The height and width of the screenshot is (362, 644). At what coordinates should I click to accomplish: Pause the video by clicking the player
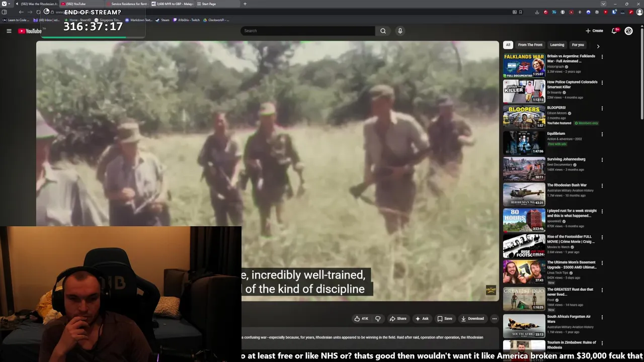pyautogui.click(x=268, y=171)
